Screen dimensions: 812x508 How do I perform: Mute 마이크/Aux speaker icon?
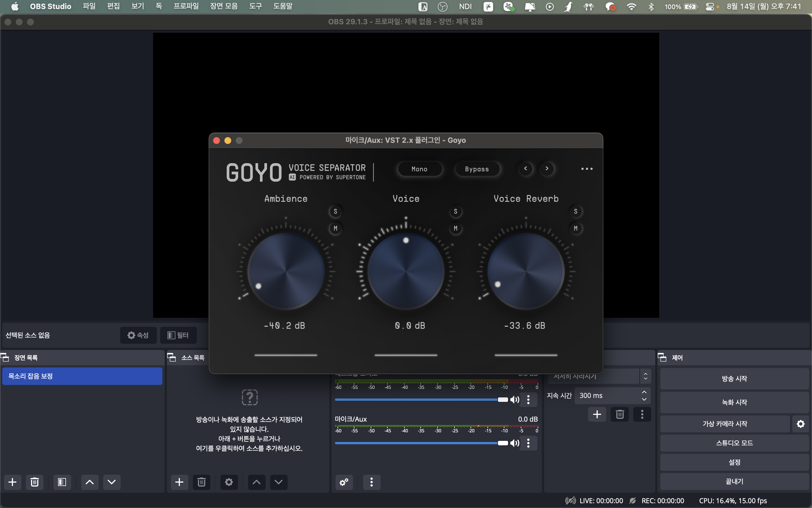[515, 443]
